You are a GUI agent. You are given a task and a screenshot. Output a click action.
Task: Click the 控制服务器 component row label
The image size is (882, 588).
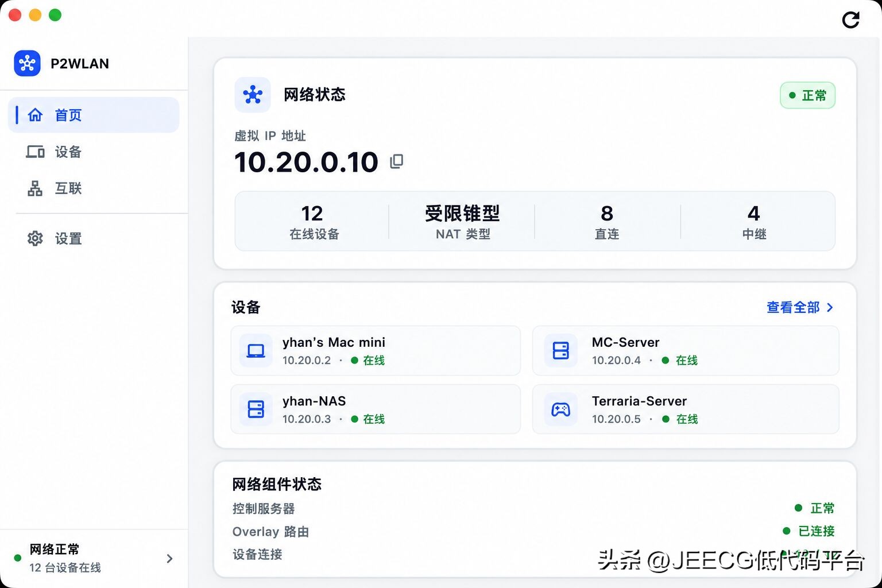coord(264,509)
